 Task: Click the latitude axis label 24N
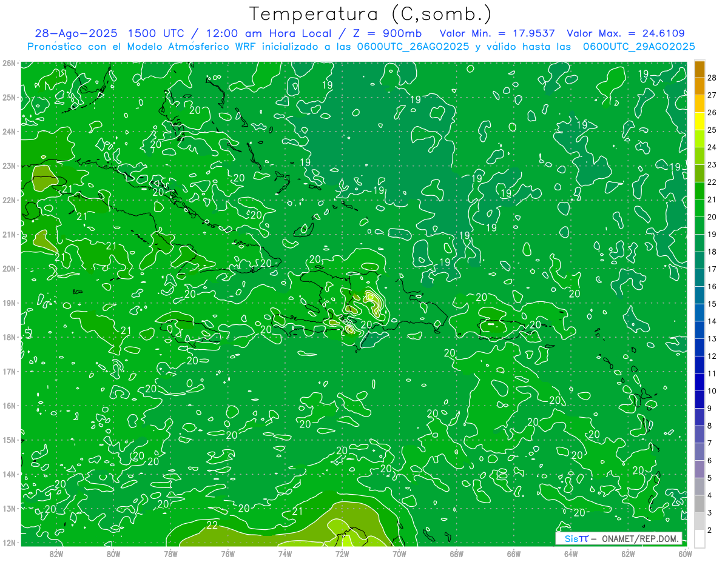point(8,132)
